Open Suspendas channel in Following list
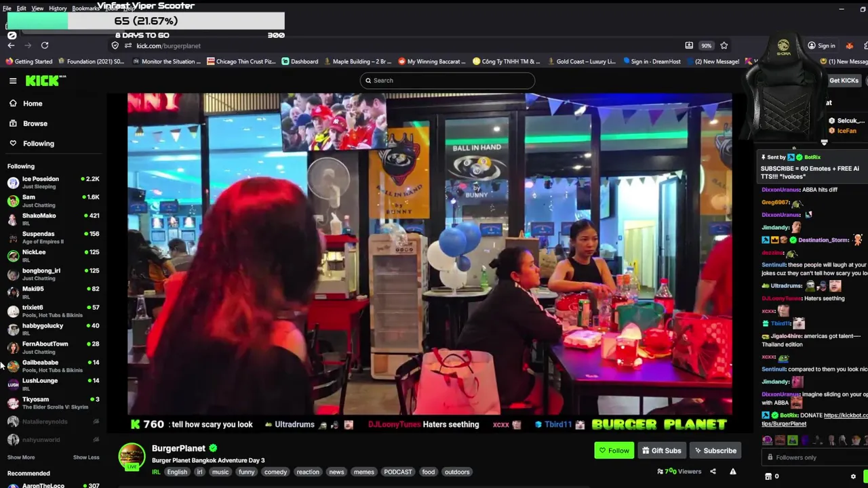This screenshot has height=488, width=868. coord(53,237)
